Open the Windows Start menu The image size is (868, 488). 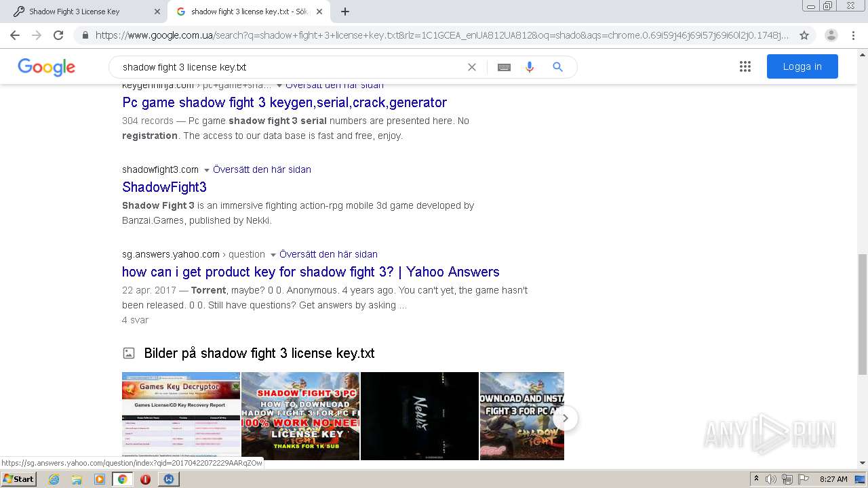(x=19, y=479)
